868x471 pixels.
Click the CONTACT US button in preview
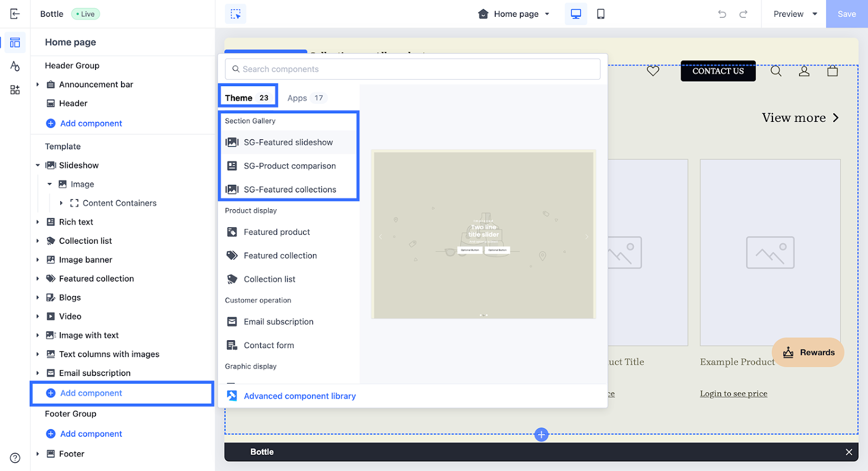tap(718, 71)
